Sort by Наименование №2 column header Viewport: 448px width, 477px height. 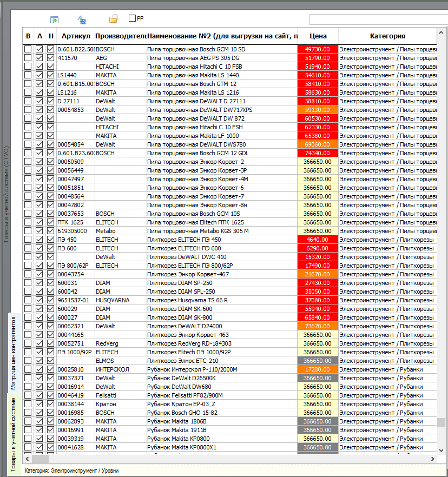(x=222, y=36)
